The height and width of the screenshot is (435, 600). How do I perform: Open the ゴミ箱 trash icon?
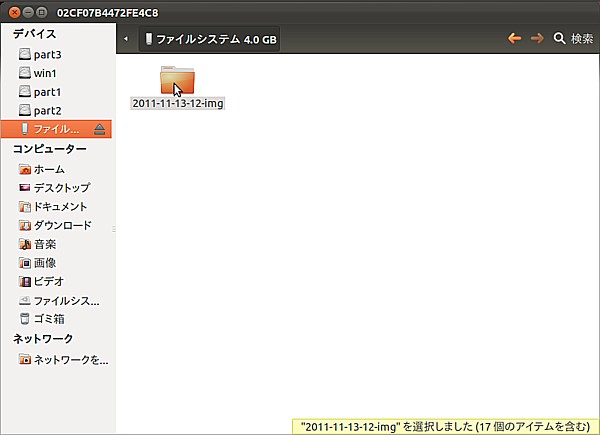[25, 319]
